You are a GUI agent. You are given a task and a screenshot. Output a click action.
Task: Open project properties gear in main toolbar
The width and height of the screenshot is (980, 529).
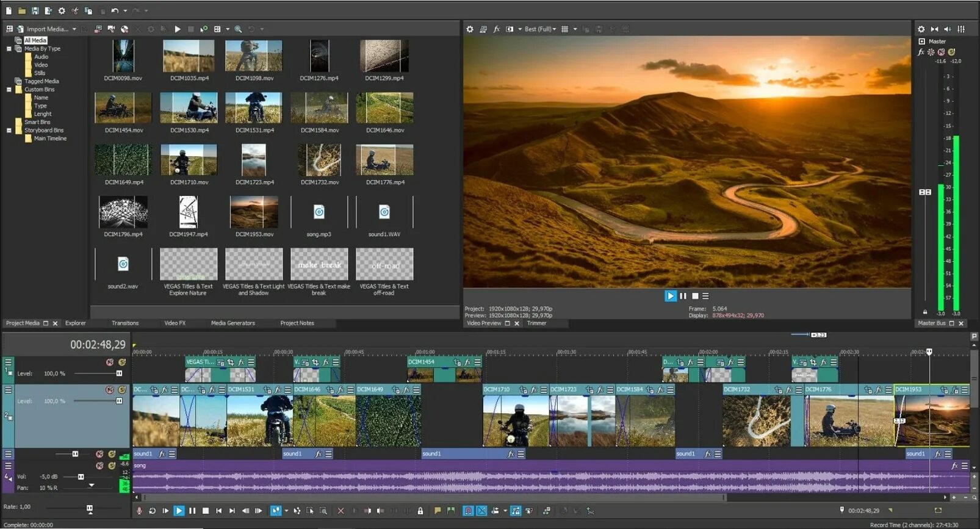(62, 11)
